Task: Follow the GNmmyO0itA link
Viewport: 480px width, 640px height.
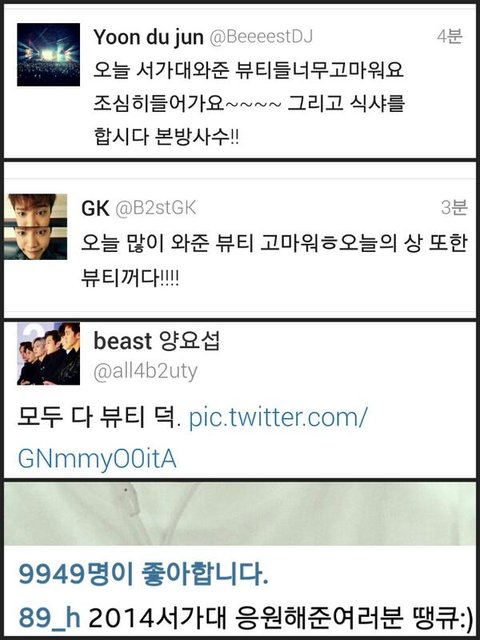Action: [97, 460]
